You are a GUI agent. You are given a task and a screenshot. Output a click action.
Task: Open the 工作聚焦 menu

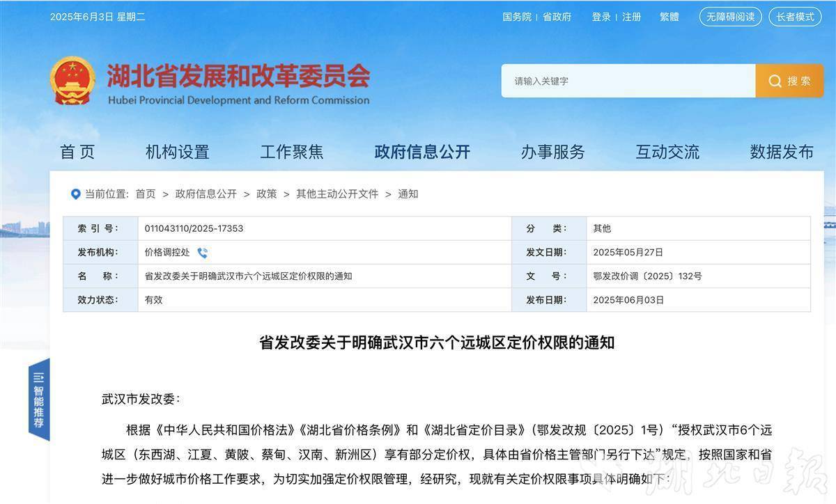pyautogui.click(x=292, y=152)
